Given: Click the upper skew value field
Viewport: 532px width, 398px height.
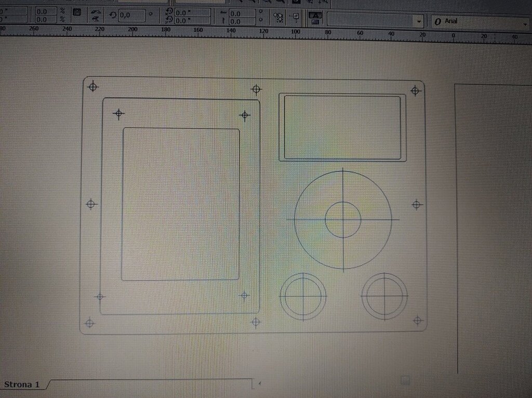Looking at the screenshot, I should 242,13.
